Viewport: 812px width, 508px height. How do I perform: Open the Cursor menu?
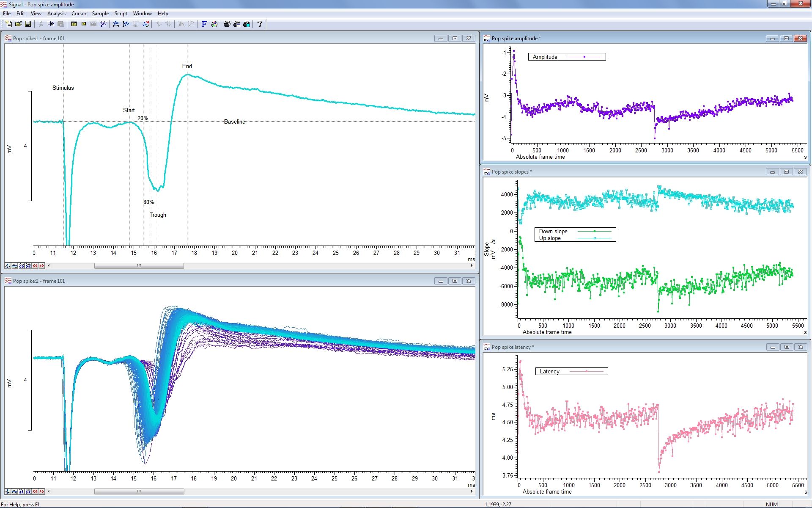tap(79, 14)
